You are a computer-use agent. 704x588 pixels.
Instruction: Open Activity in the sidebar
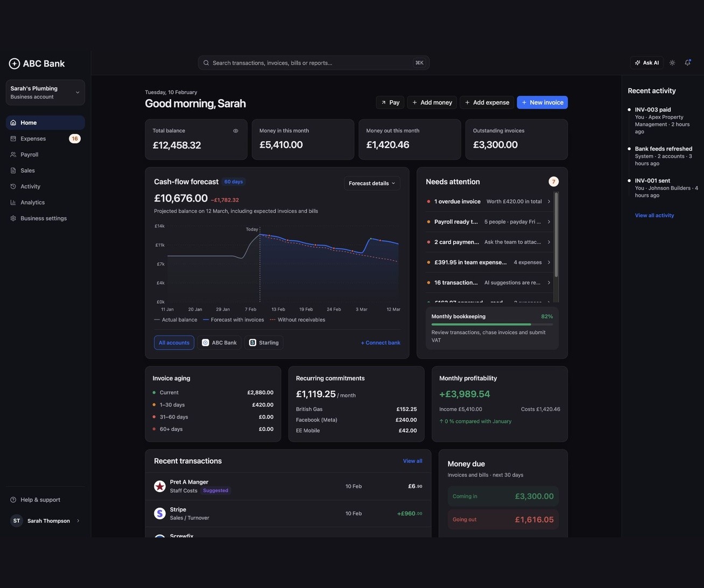click(45, 186)
